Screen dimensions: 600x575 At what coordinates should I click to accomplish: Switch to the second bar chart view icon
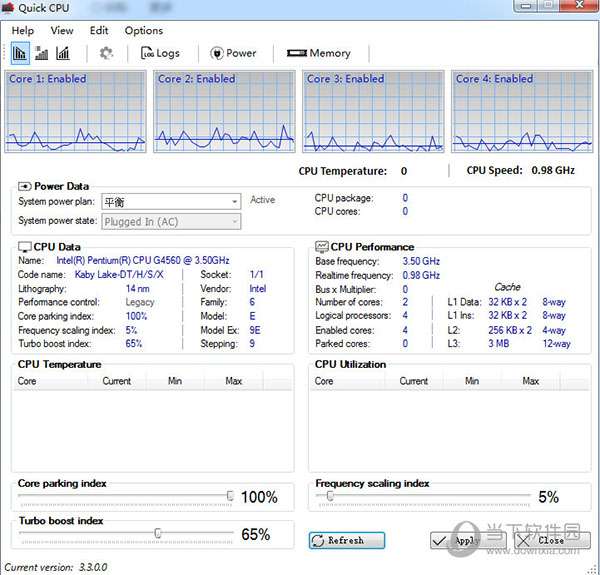42,53
